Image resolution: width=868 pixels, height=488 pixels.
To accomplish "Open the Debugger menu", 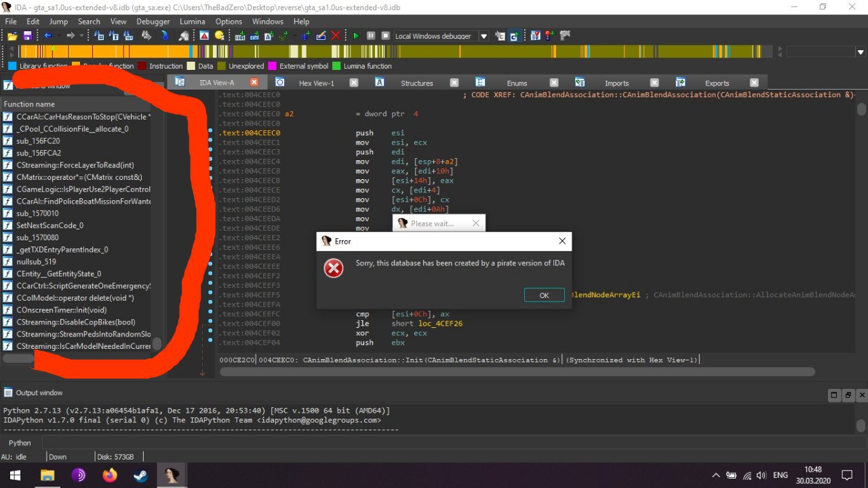I will [153, 22].
